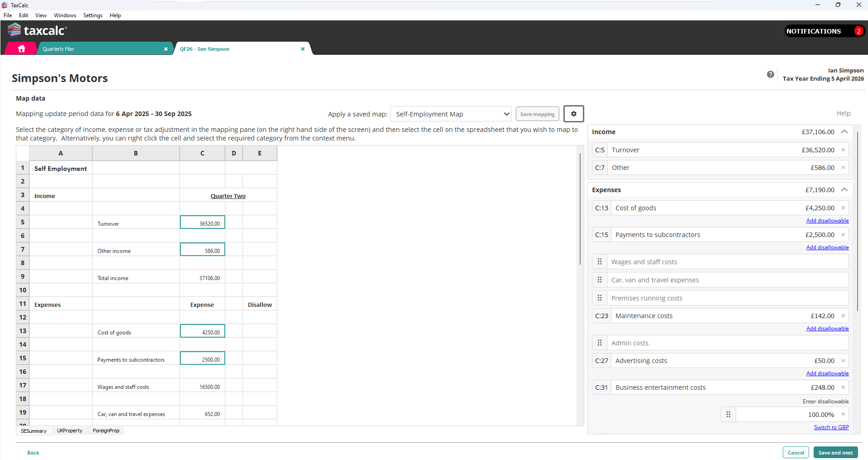Click the help question mark icon
Viewport: 868px width, 460px height.
click(770, 74)
